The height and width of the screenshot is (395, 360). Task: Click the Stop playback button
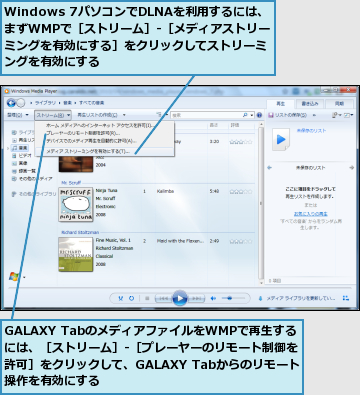[x=147, y=298]
